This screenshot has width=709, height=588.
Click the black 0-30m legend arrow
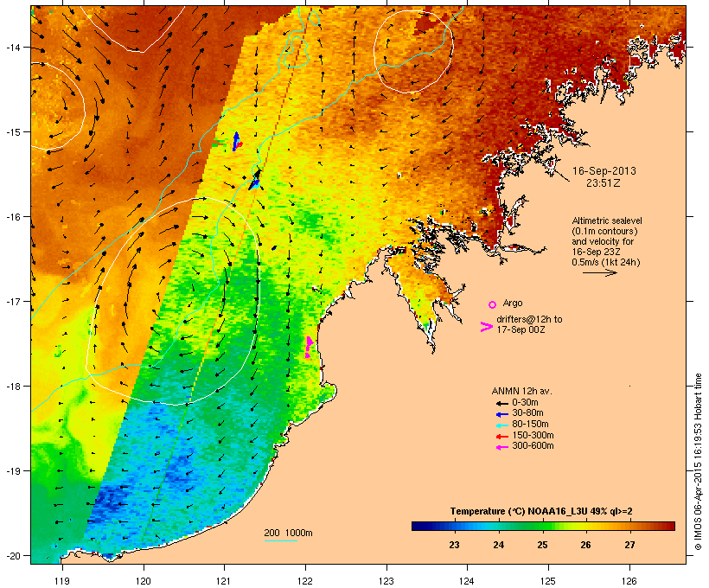[x=502, y=403]
